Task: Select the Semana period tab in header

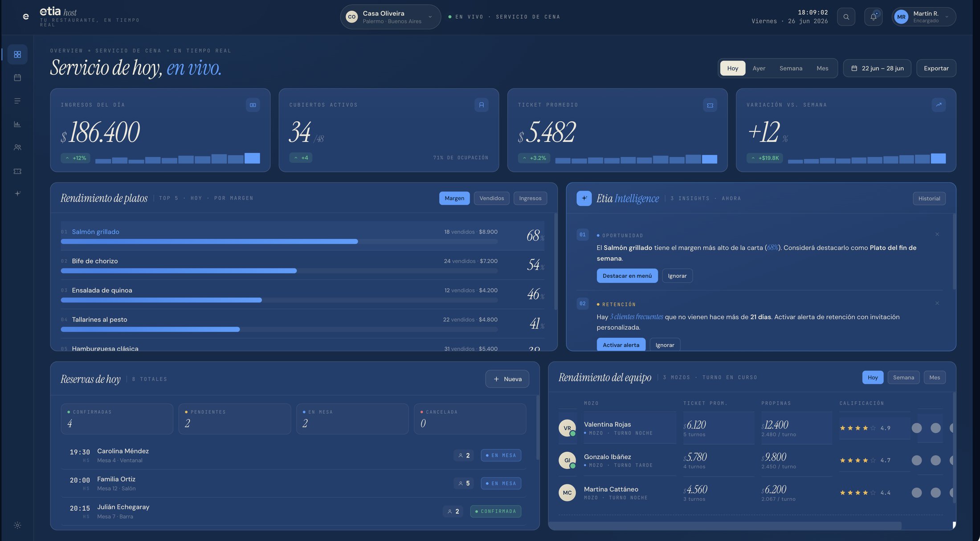Action: click(x=791, y=68)
